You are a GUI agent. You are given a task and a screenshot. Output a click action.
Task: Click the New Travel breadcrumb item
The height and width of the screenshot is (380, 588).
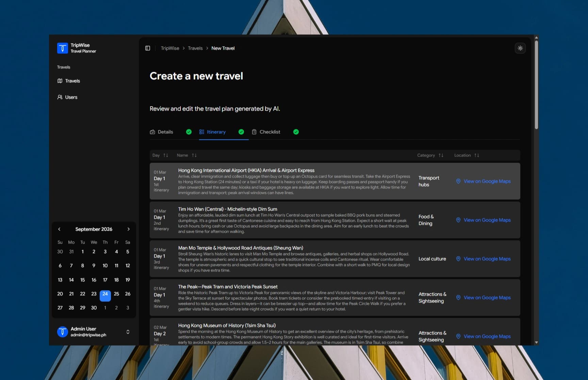(x=223, y=48)
